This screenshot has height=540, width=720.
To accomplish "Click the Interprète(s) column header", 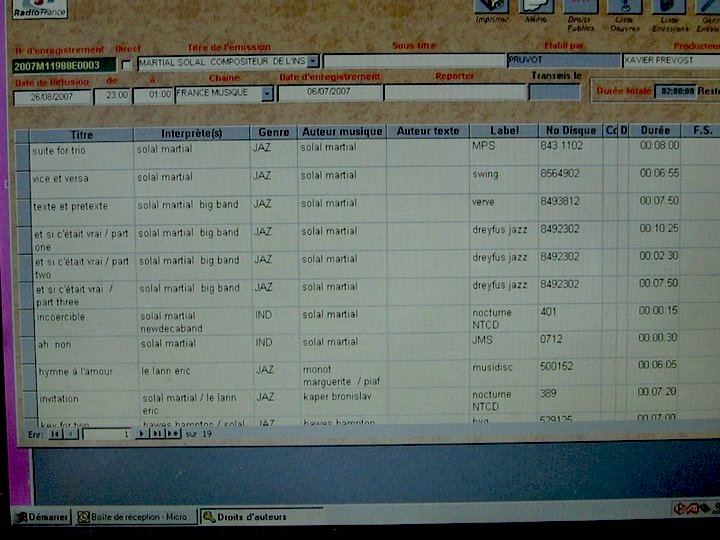I will [191, 133].
